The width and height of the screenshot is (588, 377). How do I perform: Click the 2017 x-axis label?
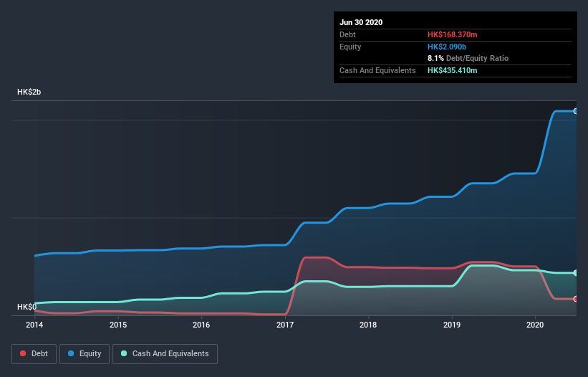(285, 325)
